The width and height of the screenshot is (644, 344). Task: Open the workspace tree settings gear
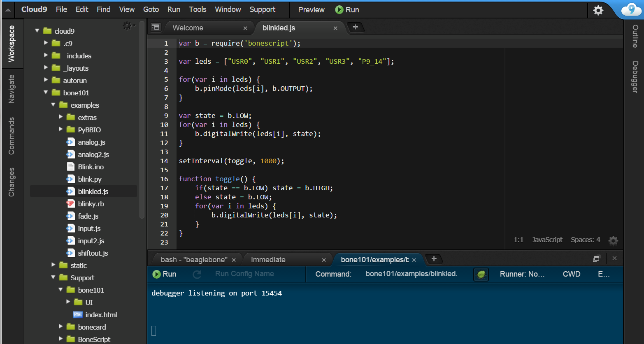pyautogui.click(x=128, y=26)
